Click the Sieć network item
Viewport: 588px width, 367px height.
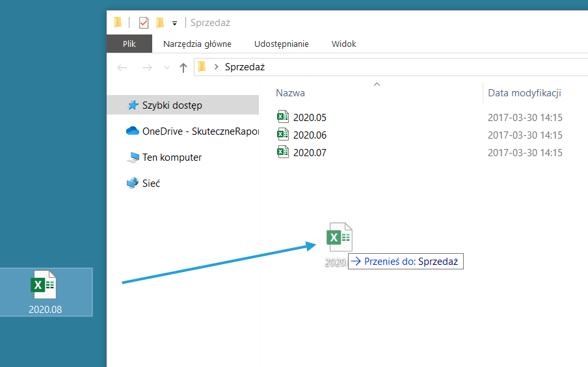pyautogui.click(x=151, y=183)
